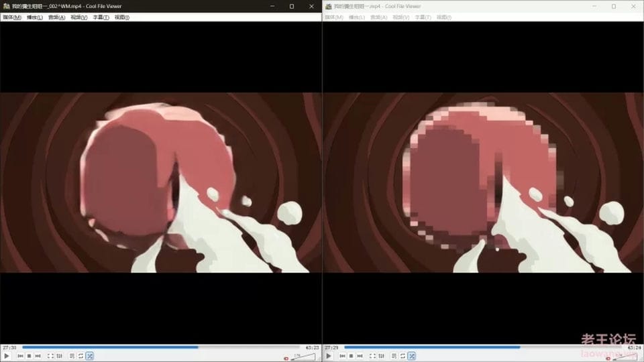Show the playlist in the right window
Viewport: 644px width, 362px height.
coord(394,356)
